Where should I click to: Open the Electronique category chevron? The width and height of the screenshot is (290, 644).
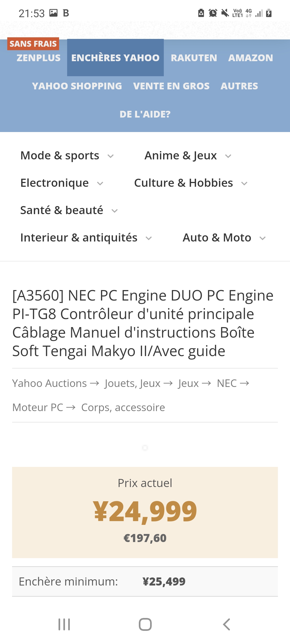tap(100, 184)
